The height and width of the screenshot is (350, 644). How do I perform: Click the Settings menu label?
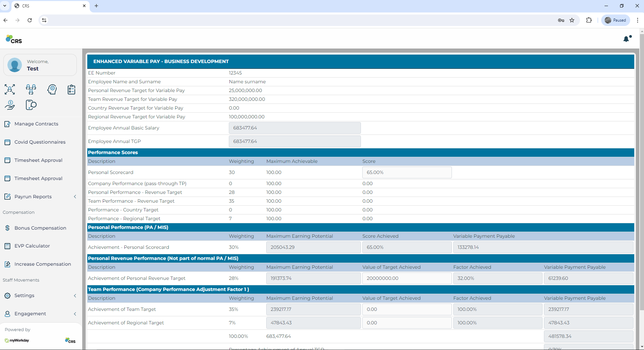pos(24,296)
